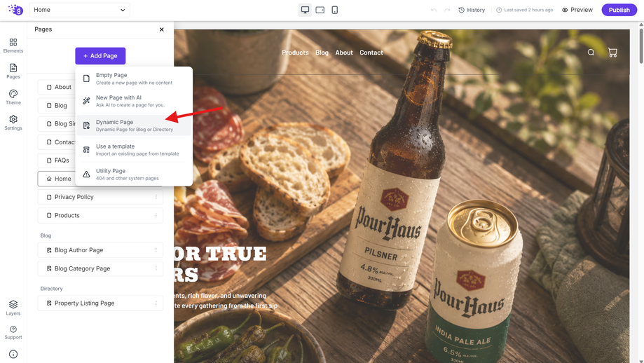This screenshot has width=644, height=363.
Task: Click the search icon on site preview
Action: 591,52
